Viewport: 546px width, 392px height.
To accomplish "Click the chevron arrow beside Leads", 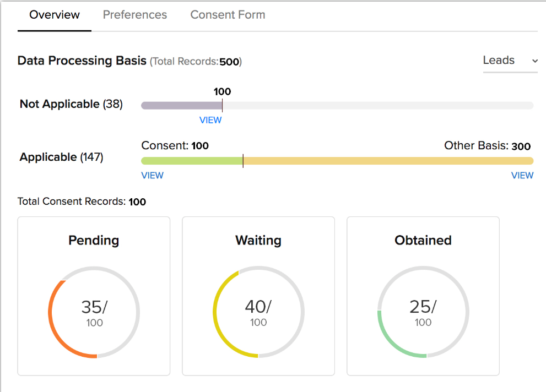I will (x=534, y=61).
